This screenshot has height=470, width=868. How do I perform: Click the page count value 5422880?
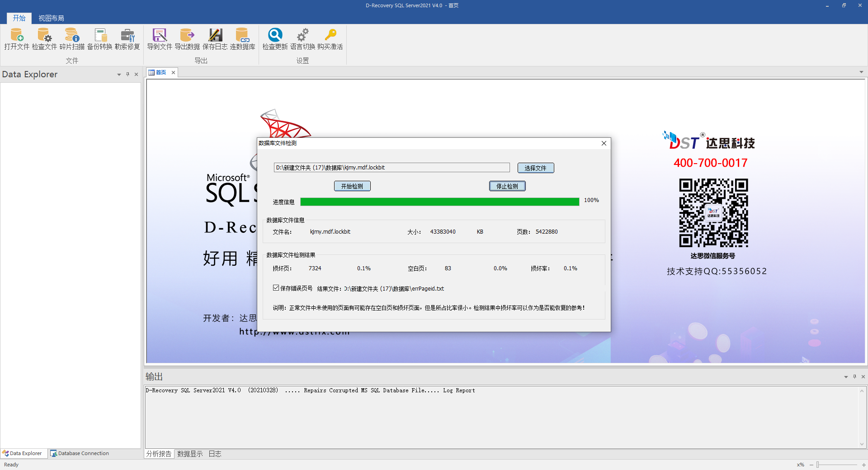tap(547, 232)
